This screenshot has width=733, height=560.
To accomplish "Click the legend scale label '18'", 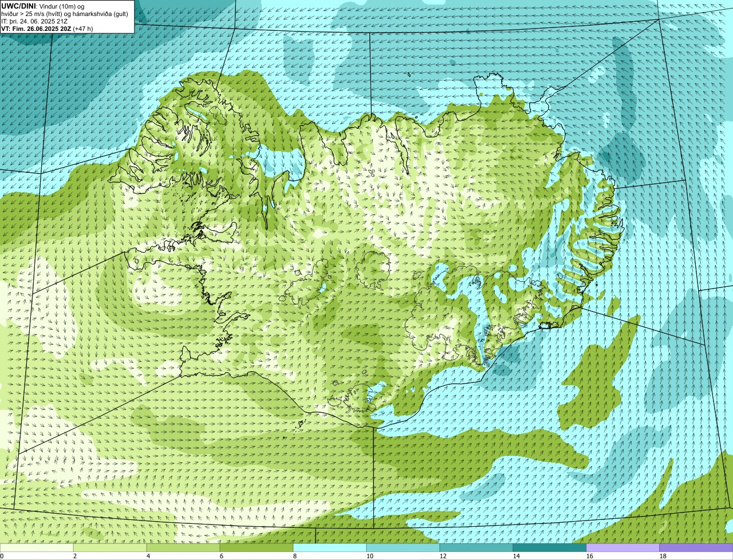I will point(663,556).
